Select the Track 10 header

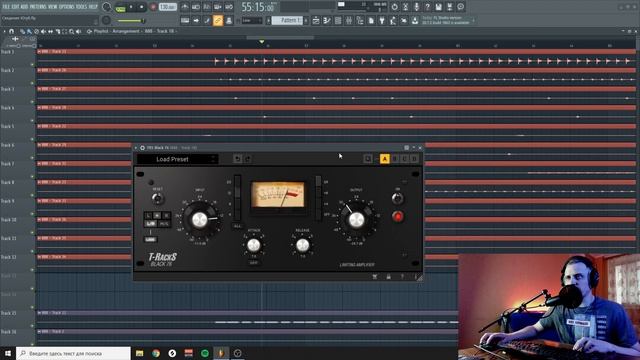[x=18, y=224]
